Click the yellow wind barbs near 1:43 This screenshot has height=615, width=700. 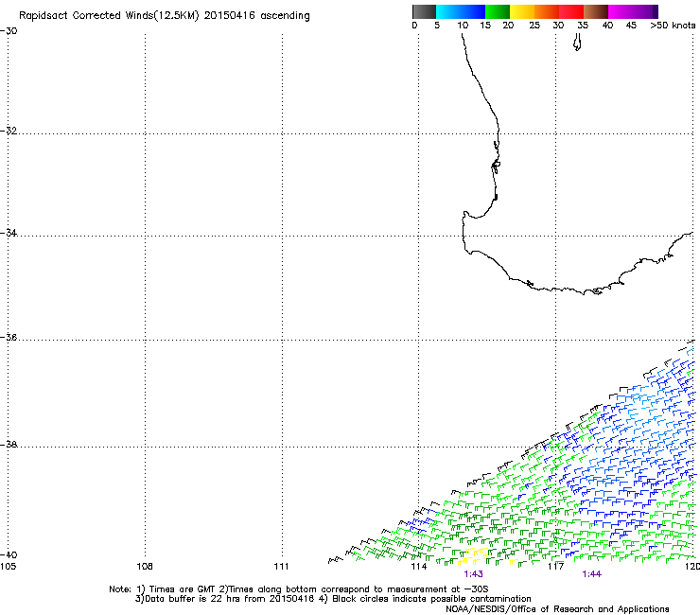click(x=473, y=555)
